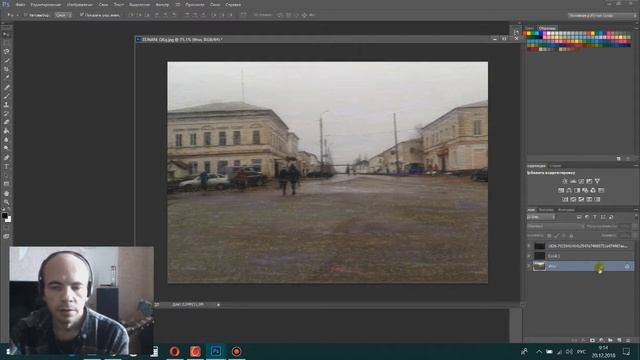Open the layer blend mode dropdown
This screenshot has height=360, width=640.
click(556, 226)
